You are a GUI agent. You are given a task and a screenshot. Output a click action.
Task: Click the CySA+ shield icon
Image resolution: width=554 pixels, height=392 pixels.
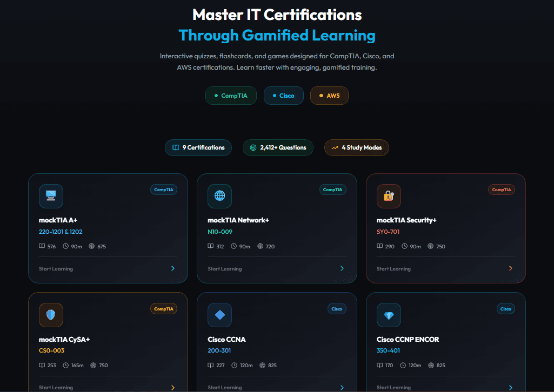(51, 315)
